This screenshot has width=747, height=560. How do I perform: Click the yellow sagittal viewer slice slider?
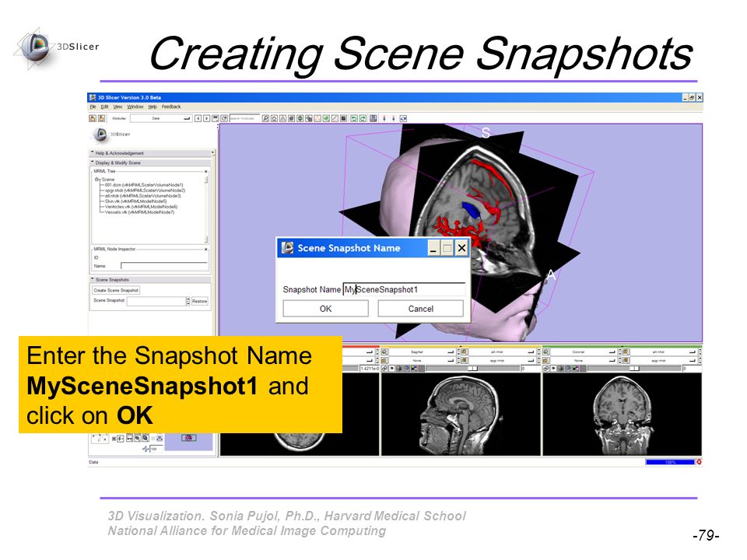[472, 368]
